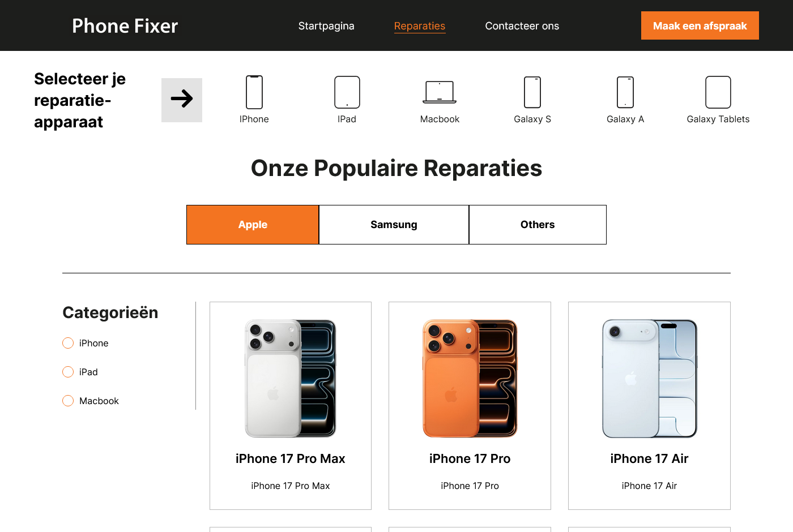793x532 pixels.
Task: Open the Startpagina menu link
Action: [326, 26]
